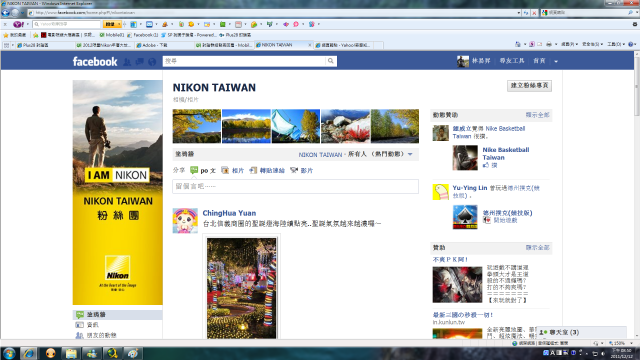Open the address bar history dropdown
Image resolution: width=640 pixels, height=360 pixels.
pos(519,13)
